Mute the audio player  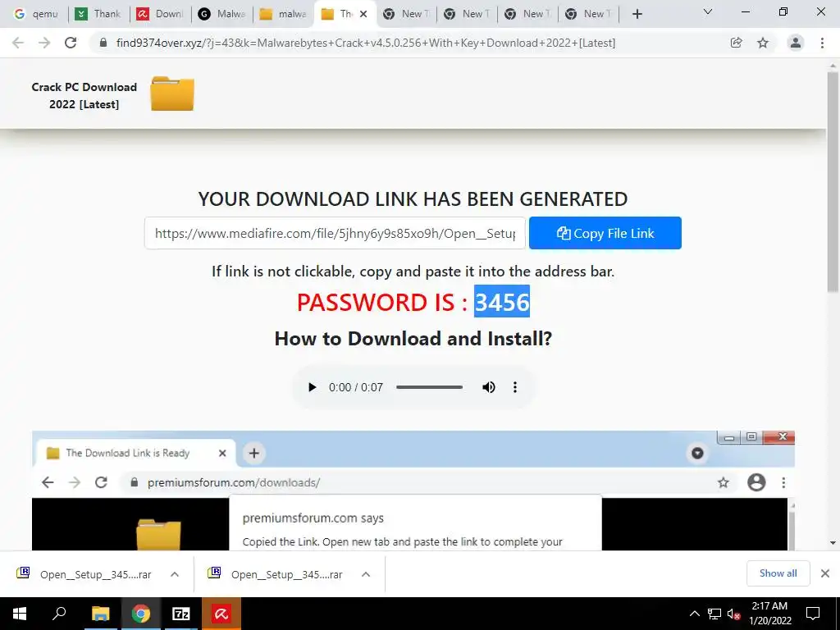[489, 387]
